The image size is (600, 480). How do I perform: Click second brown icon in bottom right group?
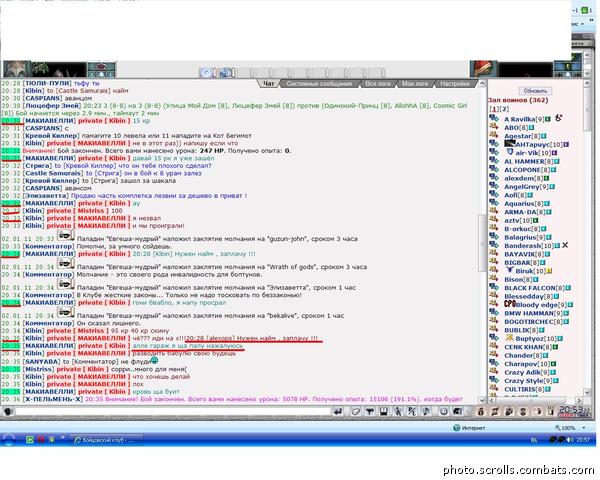(495, 411)
